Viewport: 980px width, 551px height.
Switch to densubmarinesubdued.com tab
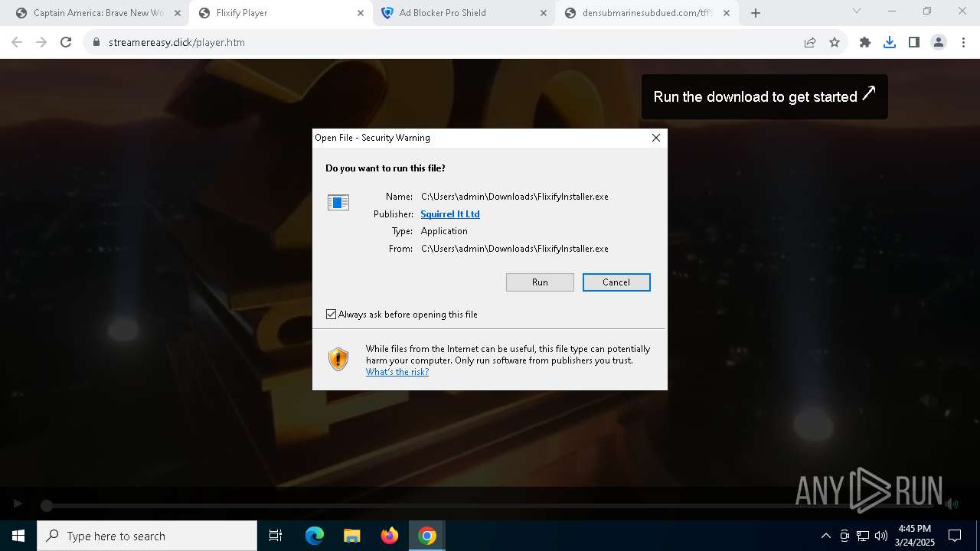[647, 13]
